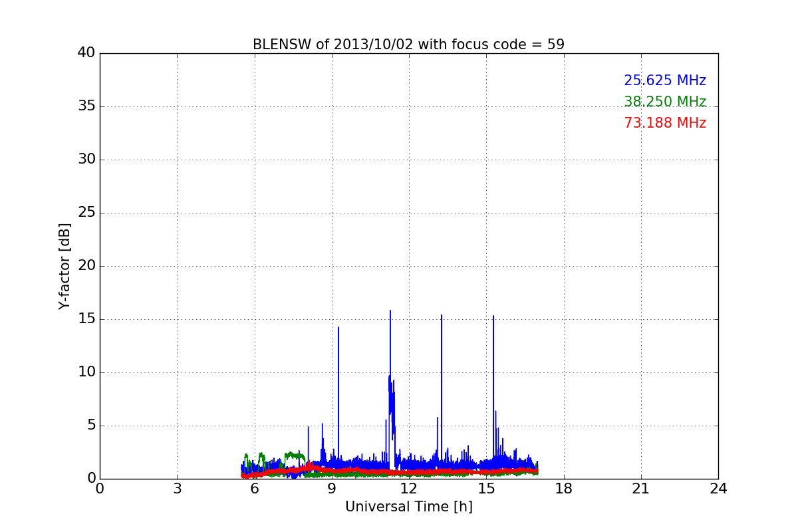This screenshot has height=532, width=798.
Task: Click the x-axis tick label 3
Action: click(177, 489)
